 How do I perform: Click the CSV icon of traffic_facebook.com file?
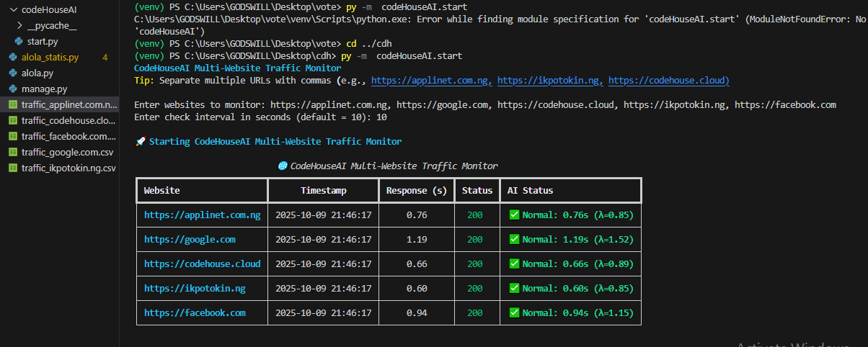[14, 136]
